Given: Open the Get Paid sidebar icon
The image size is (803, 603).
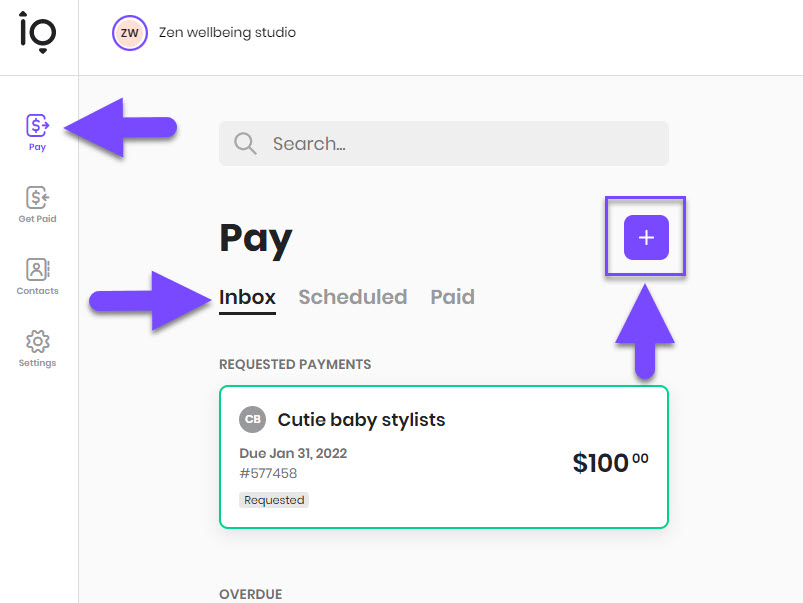Looking at the screenshot, I should [x=37, y=198].
